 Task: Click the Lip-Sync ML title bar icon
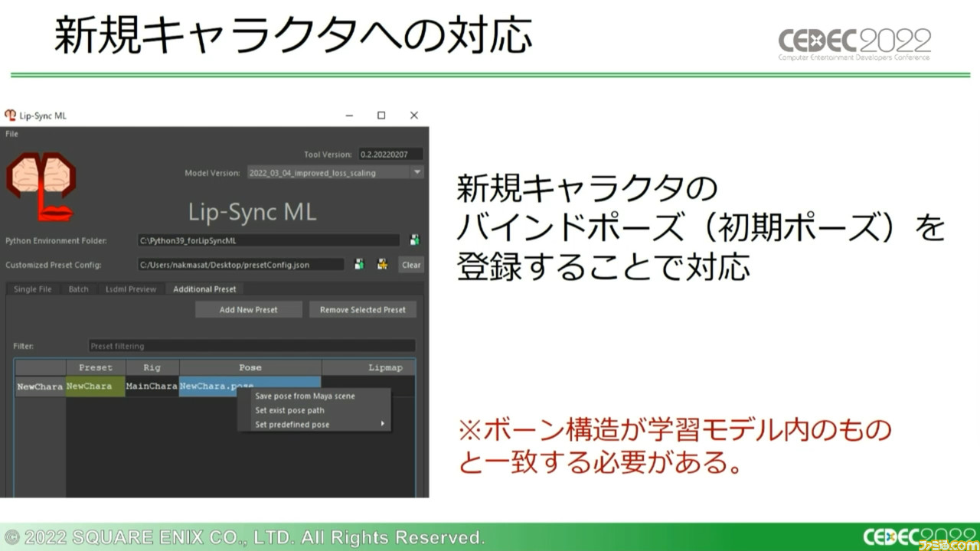(x=10, y=116)
